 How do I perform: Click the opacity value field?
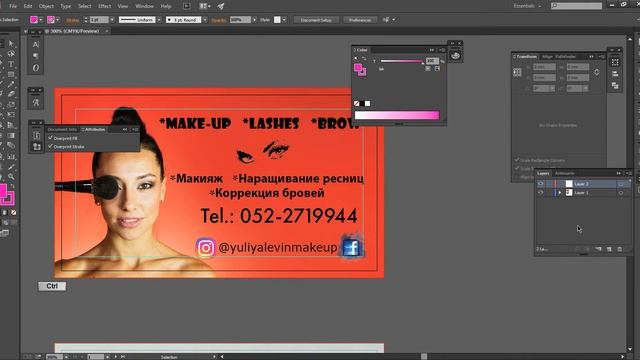point(240,20)
